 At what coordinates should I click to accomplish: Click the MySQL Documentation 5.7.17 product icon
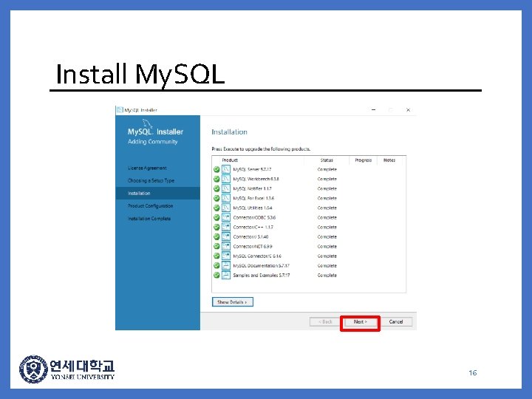(226, 266)
